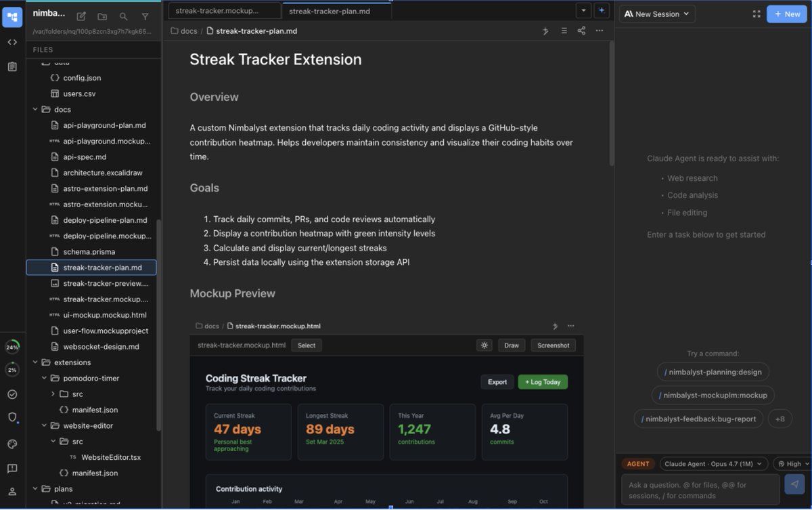This screenshot has width=812, height=510.
Task: Run the nimbalyst-mockuplm:mockup command
Action: [x=713, y=395]
